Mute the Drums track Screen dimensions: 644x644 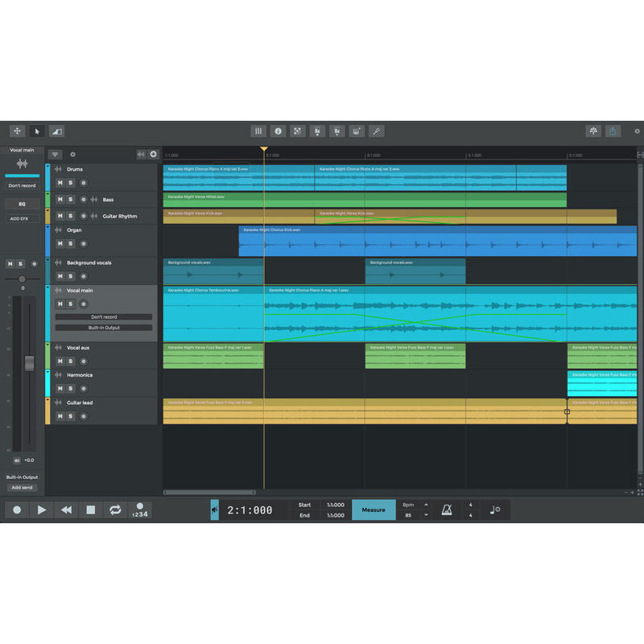point(60,183)
